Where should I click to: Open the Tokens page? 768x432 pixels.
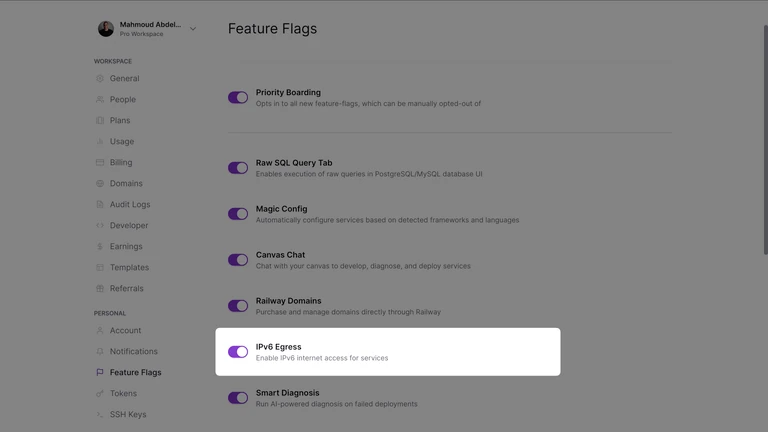(123, 394)
